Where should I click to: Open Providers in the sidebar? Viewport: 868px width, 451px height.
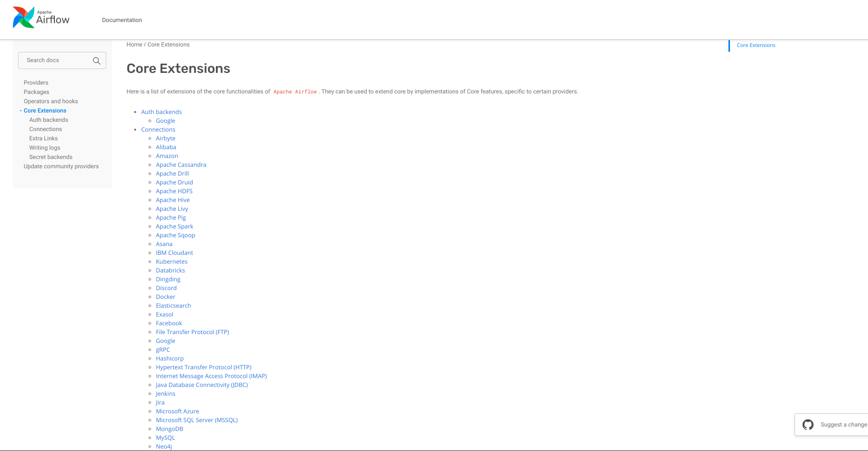(x=36, y=83)
